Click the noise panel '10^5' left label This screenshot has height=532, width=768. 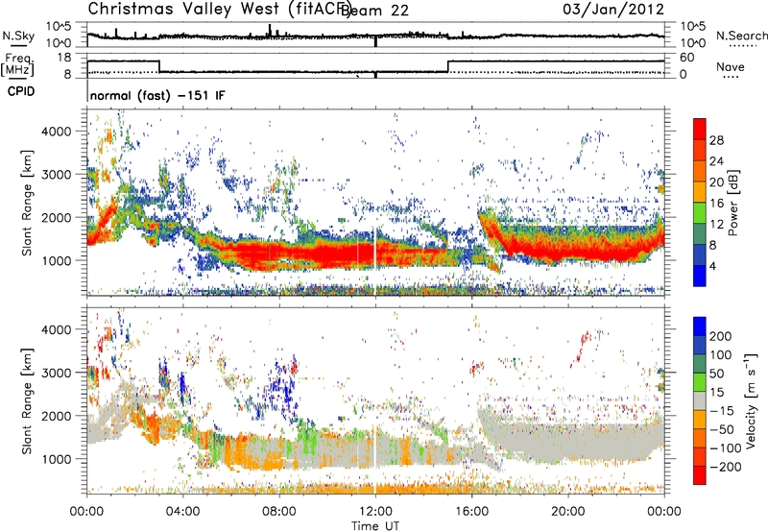tap(59, 27)
